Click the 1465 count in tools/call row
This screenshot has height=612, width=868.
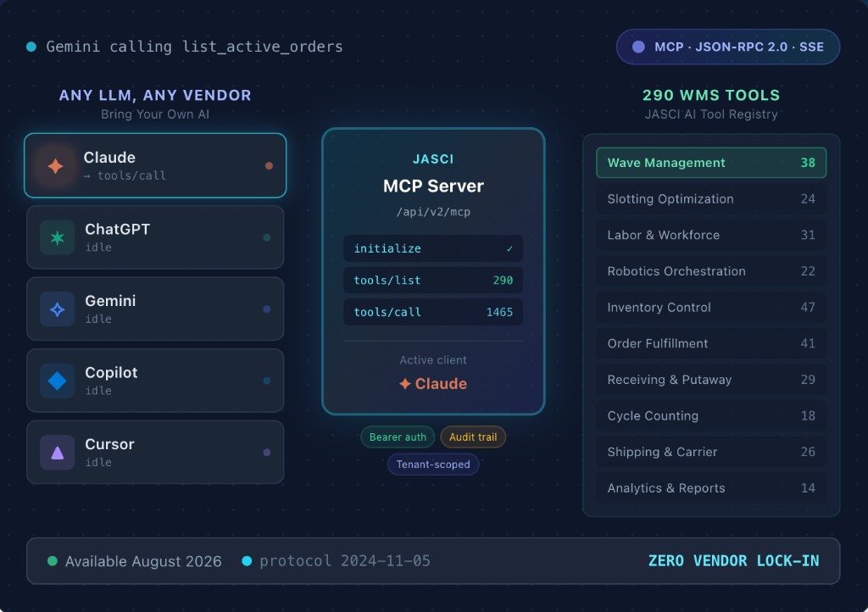499,312
